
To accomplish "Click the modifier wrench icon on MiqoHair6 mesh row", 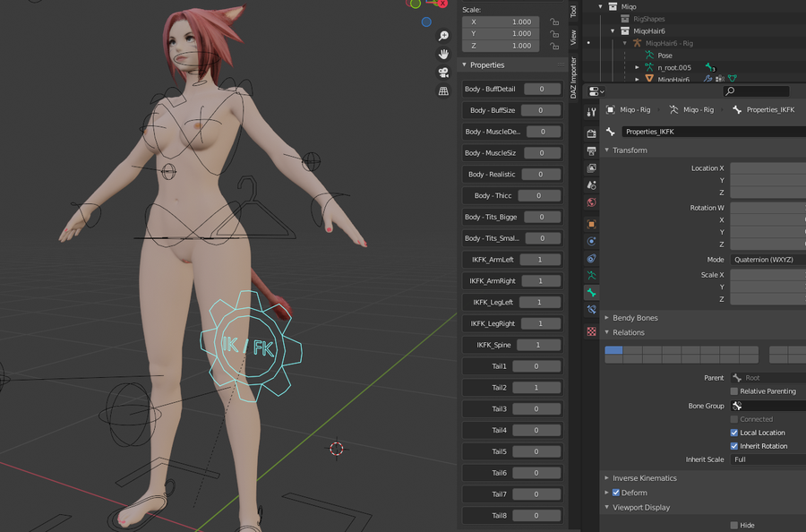I will [707, 79].
